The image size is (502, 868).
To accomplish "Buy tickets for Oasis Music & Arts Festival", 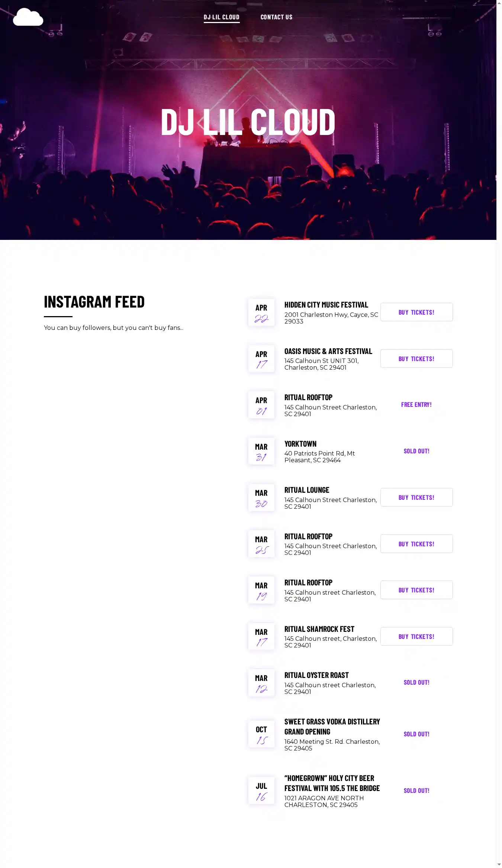I will pyautogui.click(x=416, y=359).
